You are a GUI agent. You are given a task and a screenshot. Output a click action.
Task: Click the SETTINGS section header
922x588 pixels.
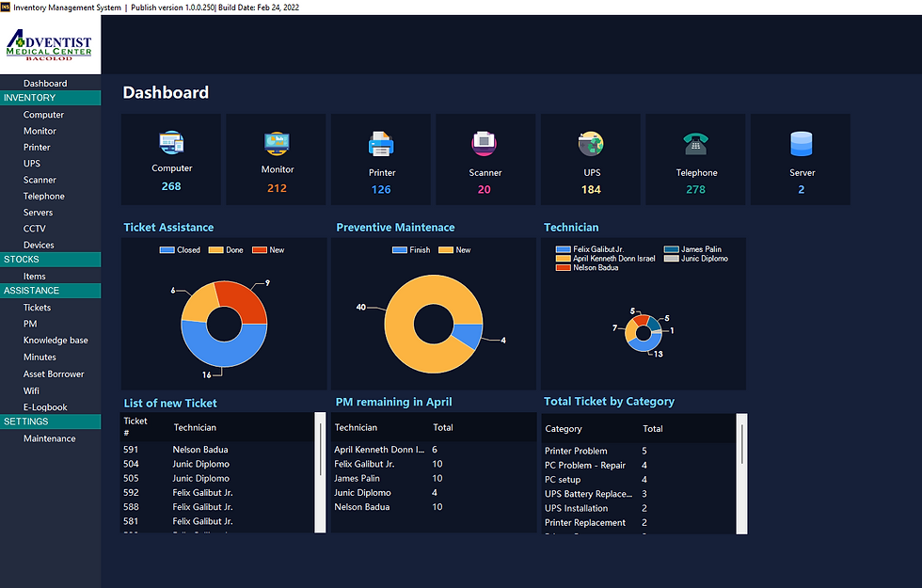tap(51, 421)
